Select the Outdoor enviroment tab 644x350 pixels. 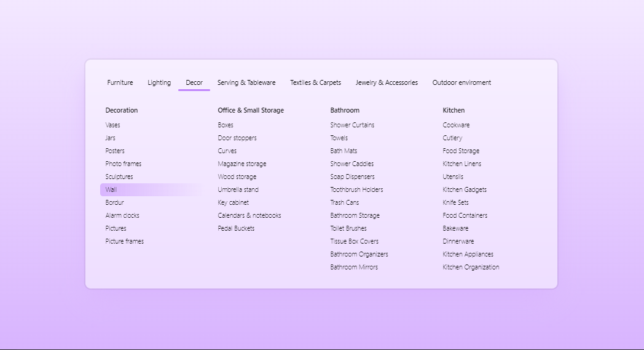tap(461, 82)
